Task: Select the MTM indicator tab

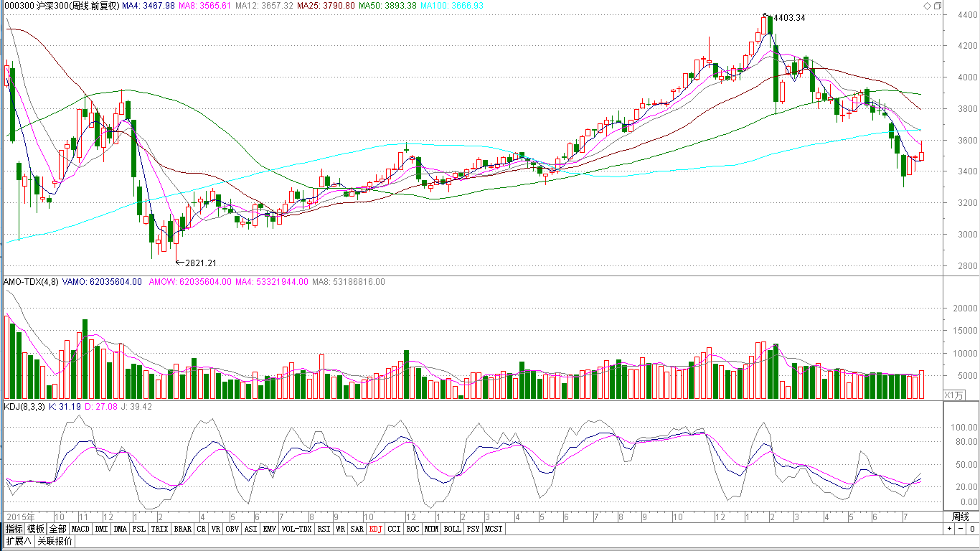Action: click(431, 529)
